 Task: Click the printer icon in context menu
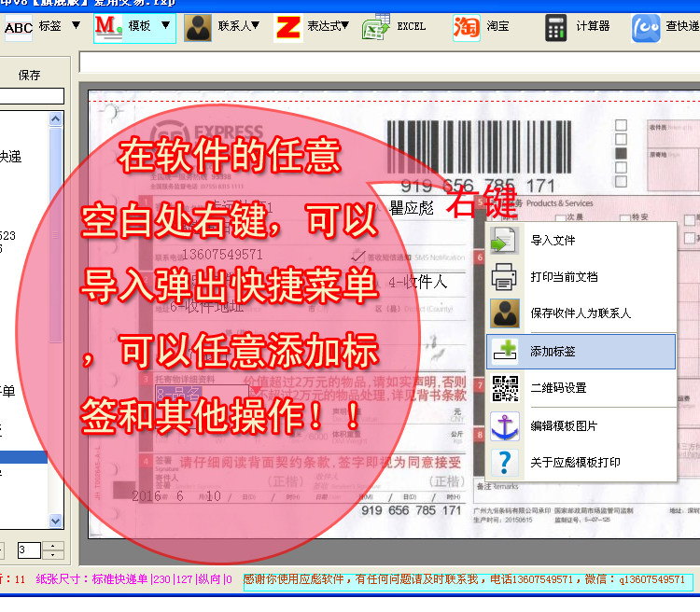click(x=504, y=277)
